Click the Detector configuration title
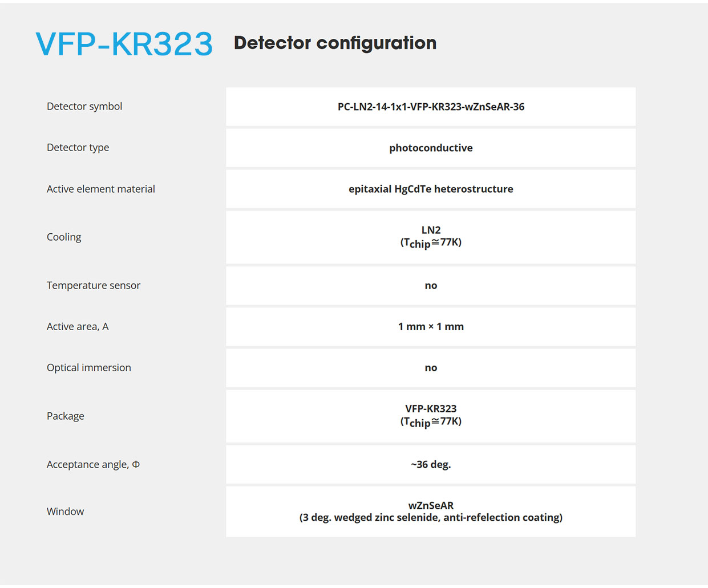The height and width of the screenshot is (588, 708). point(335,43)
